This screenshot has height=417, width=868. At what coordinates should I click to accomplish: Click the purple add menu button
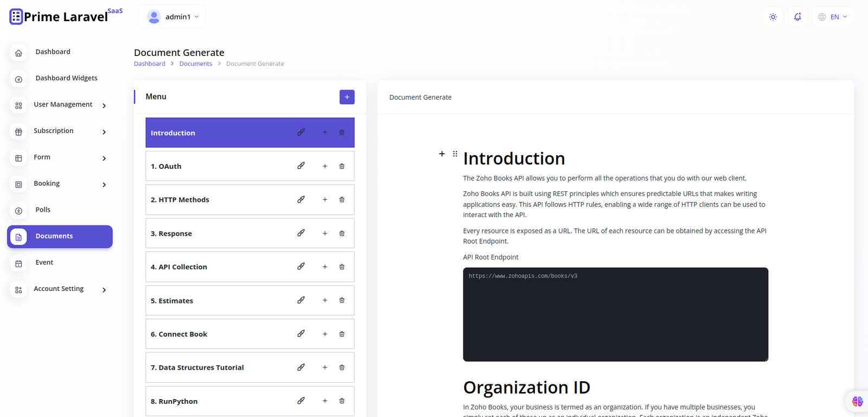pos(347,97)
